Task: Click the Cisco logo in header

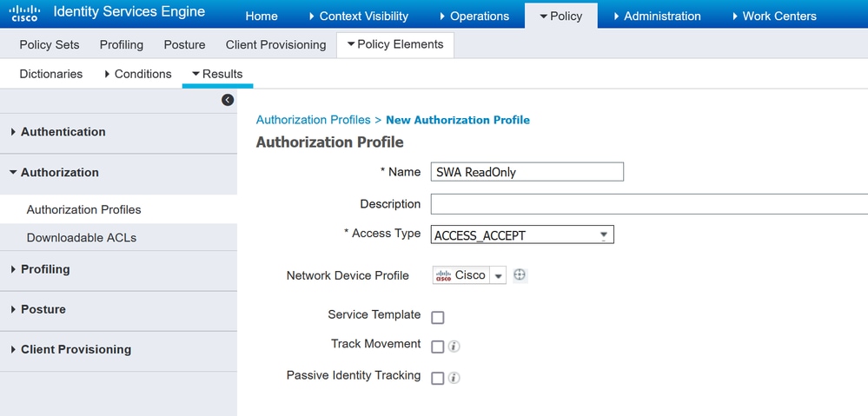Action: (x=24, y=13)
